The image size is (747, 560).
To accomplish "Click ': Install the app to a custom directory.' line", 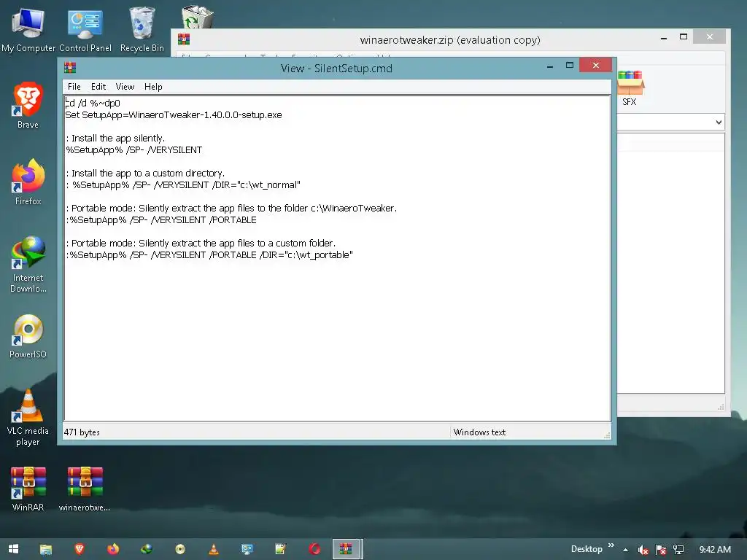I will click(145, 174).
